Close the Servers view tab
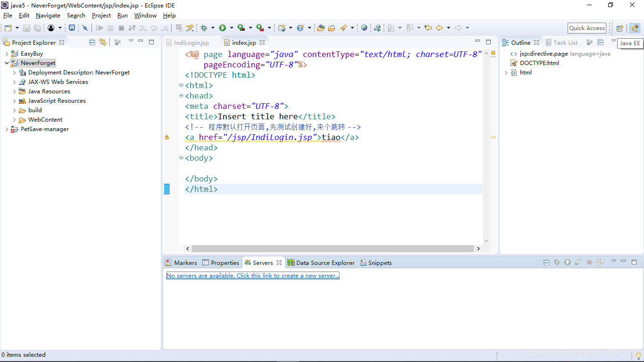Screen dimensions: 644x362 coord(279,263)
